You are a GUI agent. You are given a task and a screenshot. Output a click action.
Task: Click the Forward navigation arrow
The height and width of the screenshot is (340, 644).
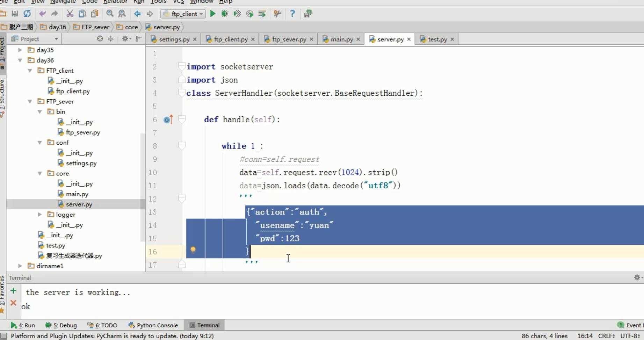pos(150,14)
